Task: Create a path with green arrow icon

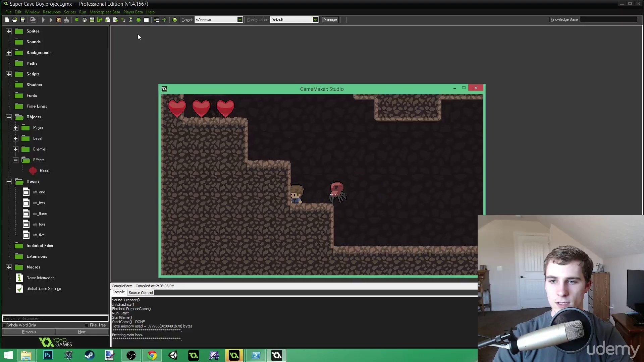Action: point(100,20)
